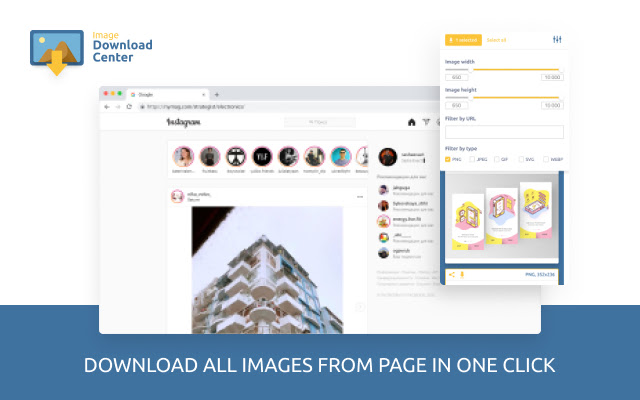Open the suggested account with food avatar

point(383,222)
